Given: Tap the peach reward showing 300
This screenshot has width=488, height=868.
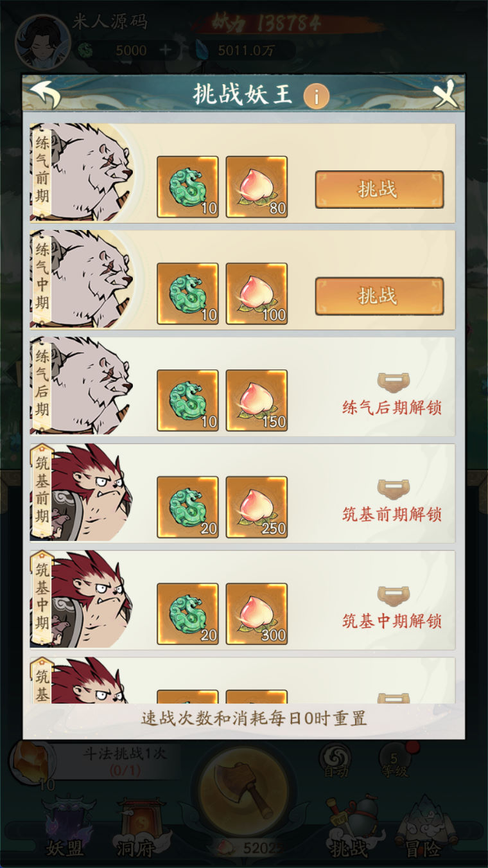Looking at the screenshot, I should pyautogui.click(x=256, y=613).
